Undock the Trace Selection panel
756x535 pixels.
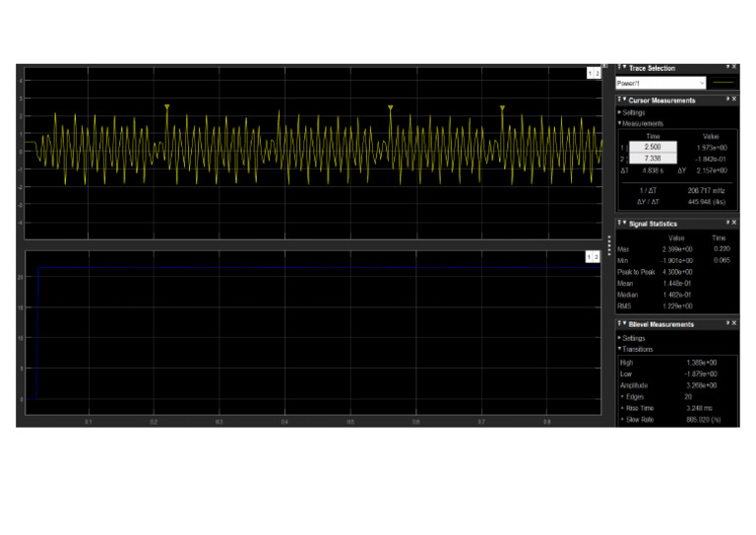[x=728, y=67]
